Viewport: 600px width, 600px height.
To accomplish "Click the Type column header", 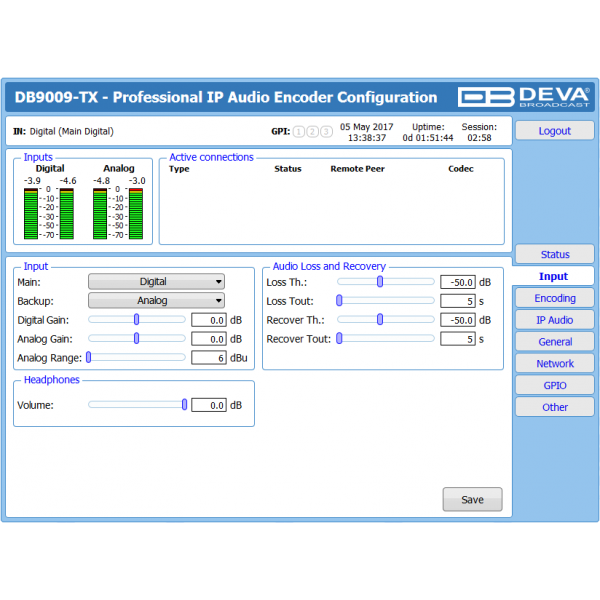I will coord(179,169).
